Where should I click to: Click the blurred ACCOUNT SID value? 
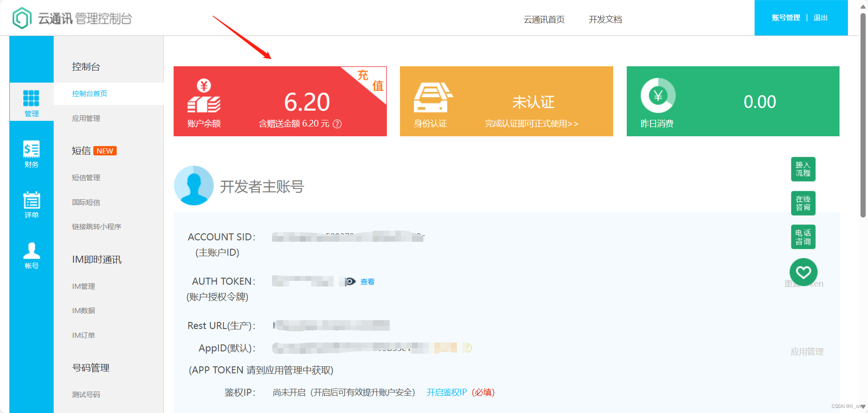(x=348, y=237)
